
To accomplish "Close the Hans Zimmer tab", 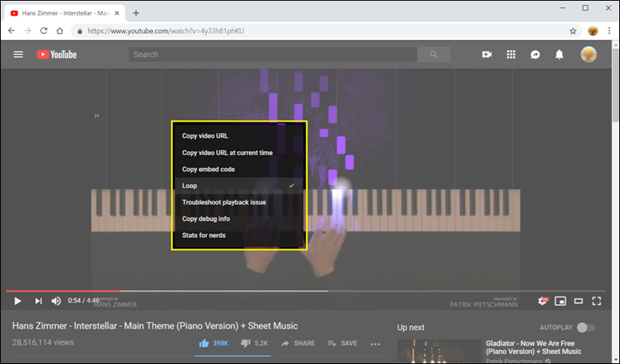I will coord(117,13).
